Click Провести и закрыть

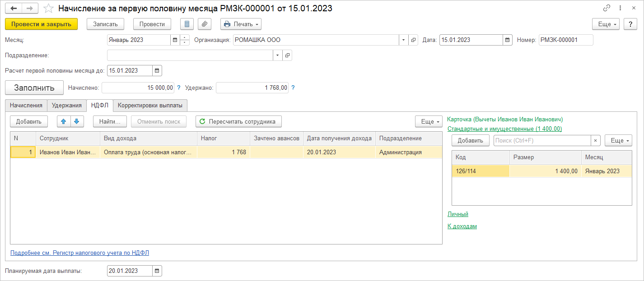click(41, 24)
